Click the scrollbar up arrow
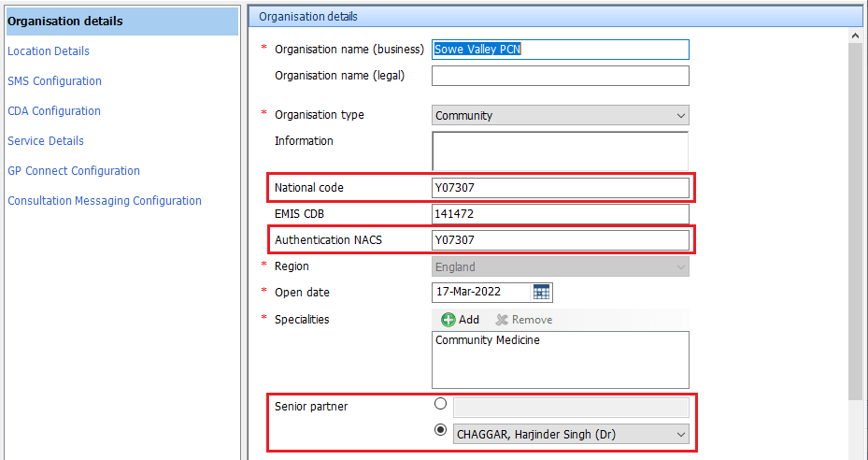Image resolution: width=868 pixels, height=460 pixels. coord(855,36)
